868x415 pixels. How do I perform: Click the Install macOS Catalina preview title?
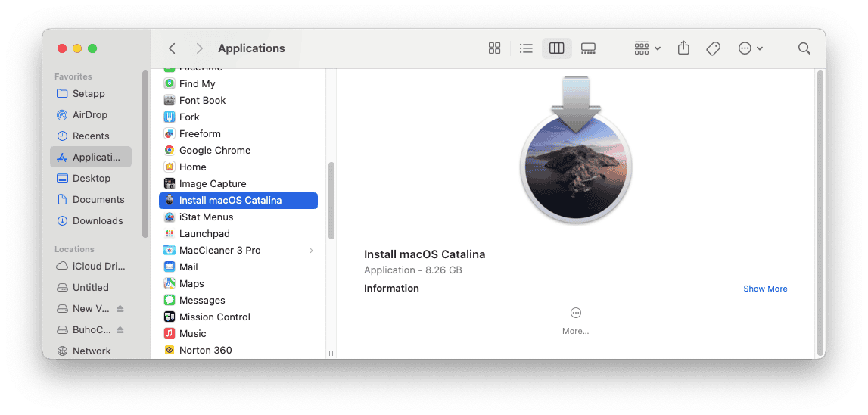425,254
